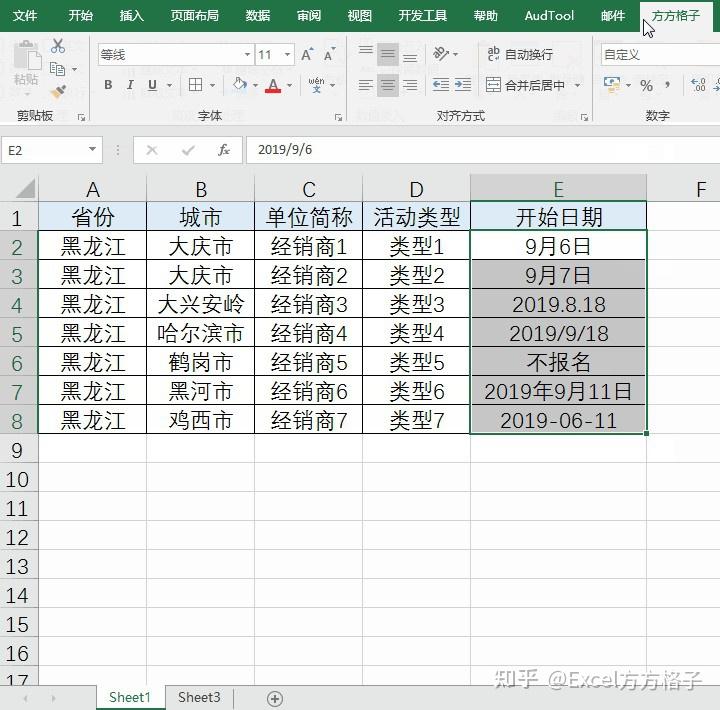Open the font name dropdown 等线
The width and height of the screenshot is (720, 710).
coord(248,55)
